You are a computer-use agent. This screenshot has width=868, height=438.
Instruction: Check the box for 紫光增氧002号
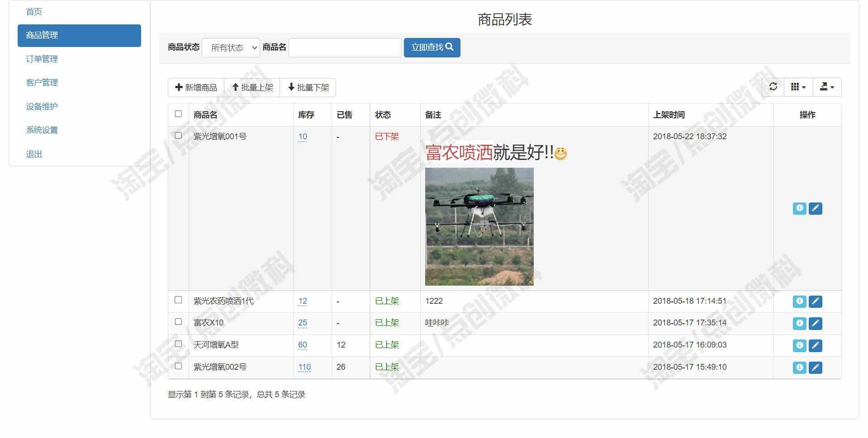point(178,366)
